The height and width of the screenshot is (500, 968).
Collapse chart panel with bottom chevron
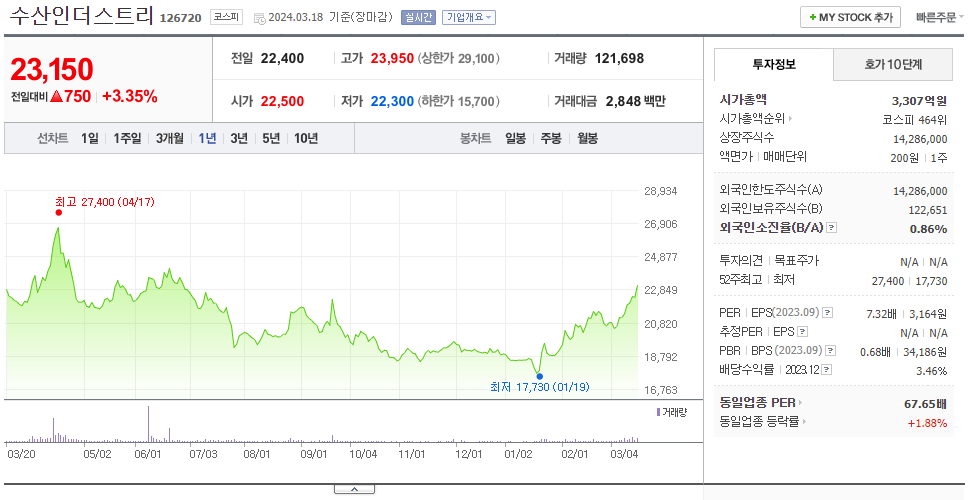(x=354, y=490)
